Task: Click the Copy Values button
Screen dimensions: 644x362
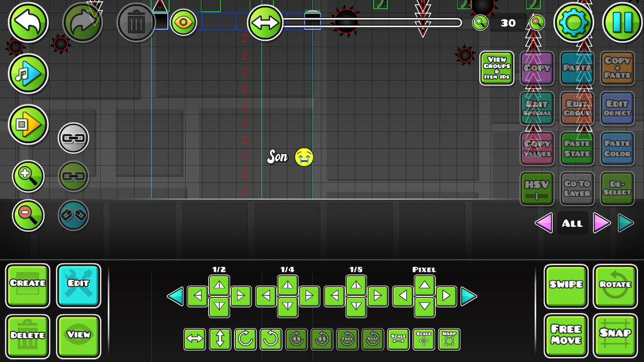Action: (537, 149)
